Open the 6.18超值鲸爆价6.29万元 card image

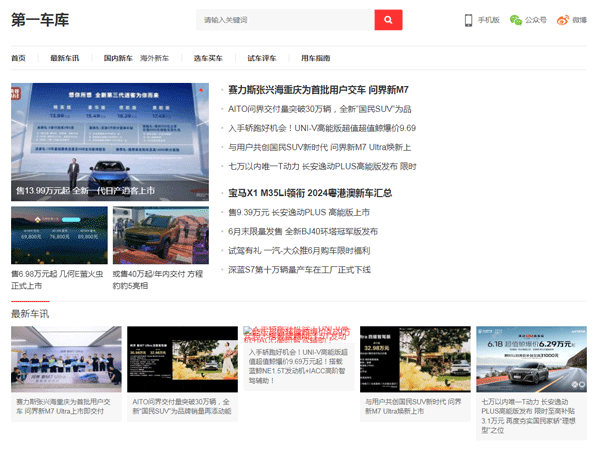[532, 359]
